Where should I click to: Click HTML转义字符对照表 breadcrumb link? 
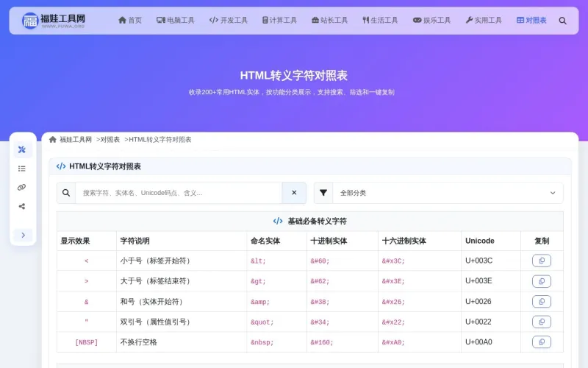[160, 140]
